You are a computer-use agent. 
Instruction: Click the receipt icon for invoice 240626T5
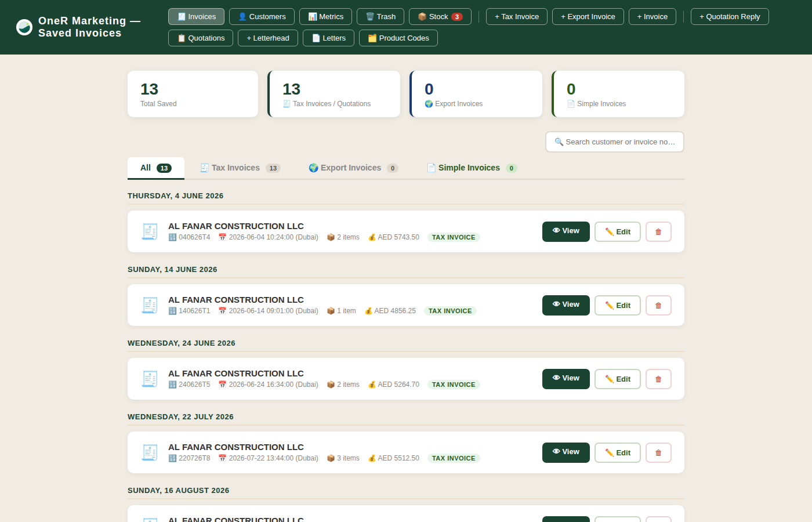(x=150, y=379)
